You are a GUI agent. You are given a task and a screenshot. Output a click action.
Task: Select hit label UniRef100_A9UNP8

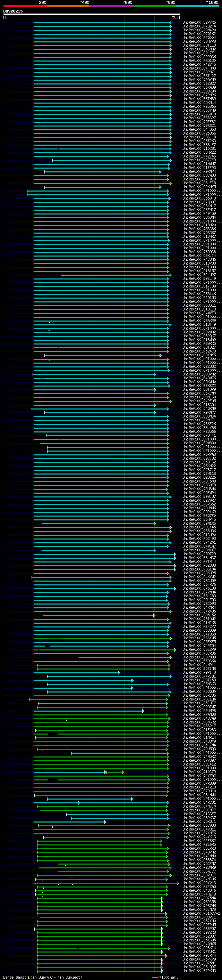199,711
